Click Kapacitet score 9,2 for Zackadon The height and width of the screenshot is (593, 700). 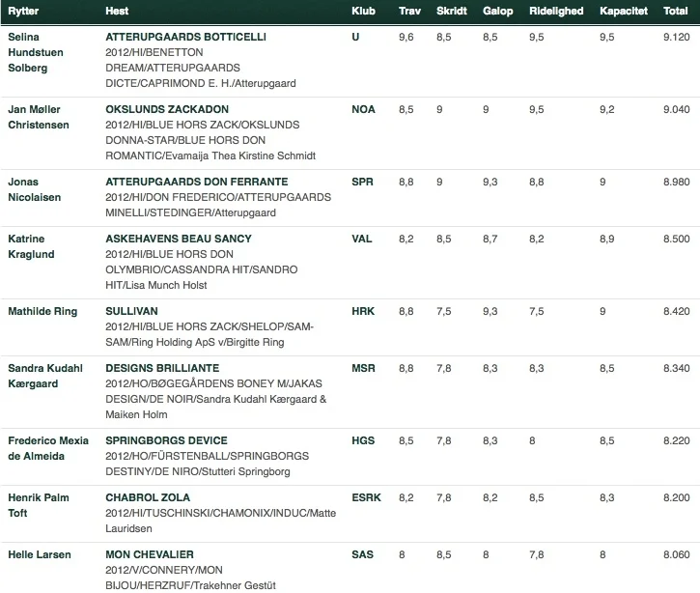click(607, 109)
